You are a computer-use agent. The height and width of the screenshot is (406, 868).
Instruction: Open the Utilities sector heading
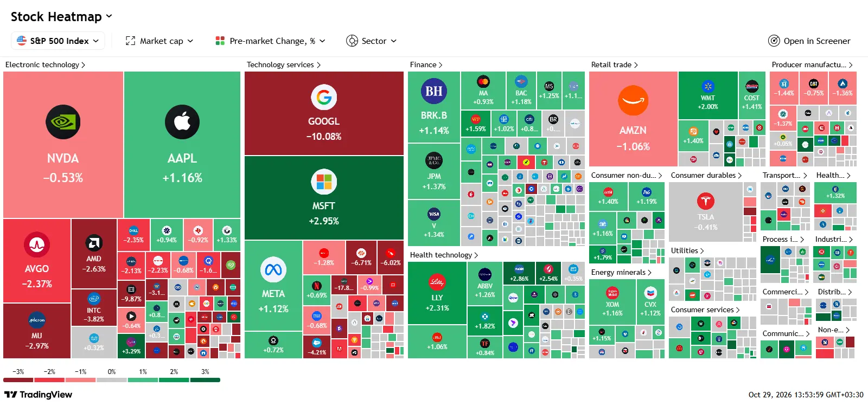point(687,250)
